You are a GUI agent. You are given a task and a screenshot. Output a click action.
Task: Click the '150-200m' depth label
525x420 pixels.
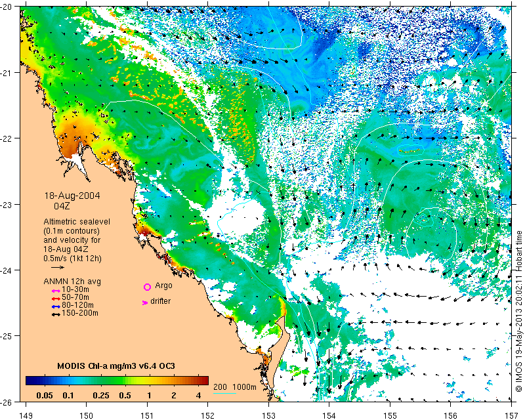(80, 313)
